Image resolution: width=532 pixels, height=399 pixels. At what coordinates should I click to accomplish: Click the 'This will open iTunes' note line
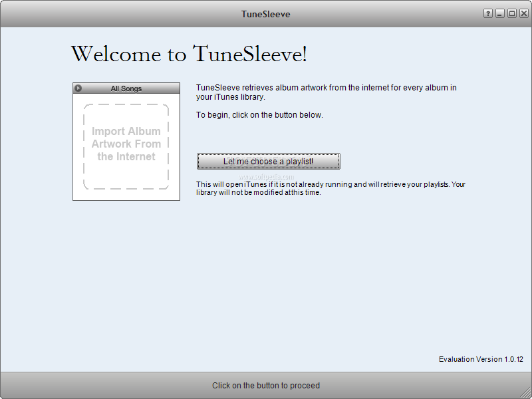click(x=331, y=184)
